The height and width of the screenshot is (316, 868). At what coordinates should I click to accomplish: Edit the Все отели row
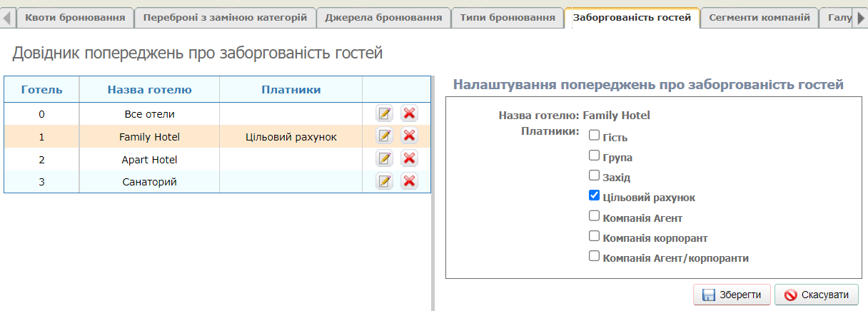(x=385, y=113)
